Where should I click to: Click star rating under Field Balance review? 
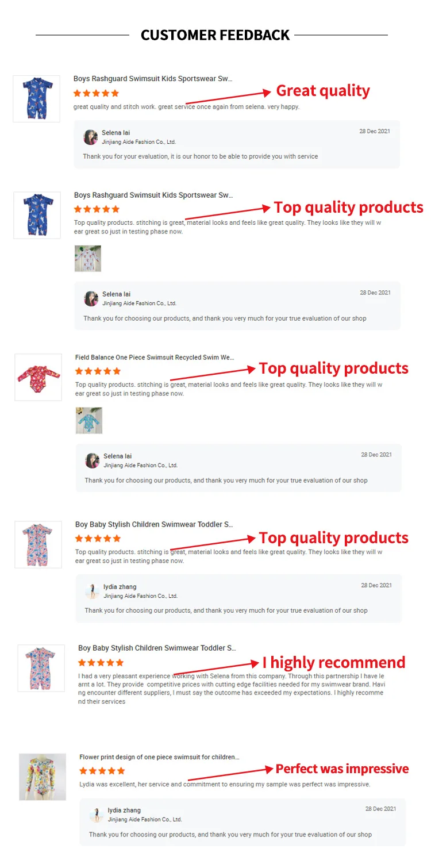click(98, 371)
